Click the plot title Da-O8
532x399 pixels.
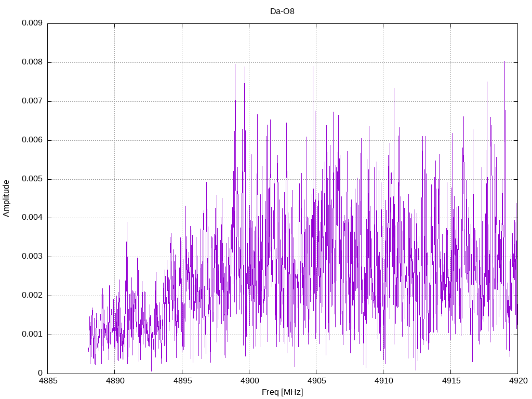[x=282, y=11]
